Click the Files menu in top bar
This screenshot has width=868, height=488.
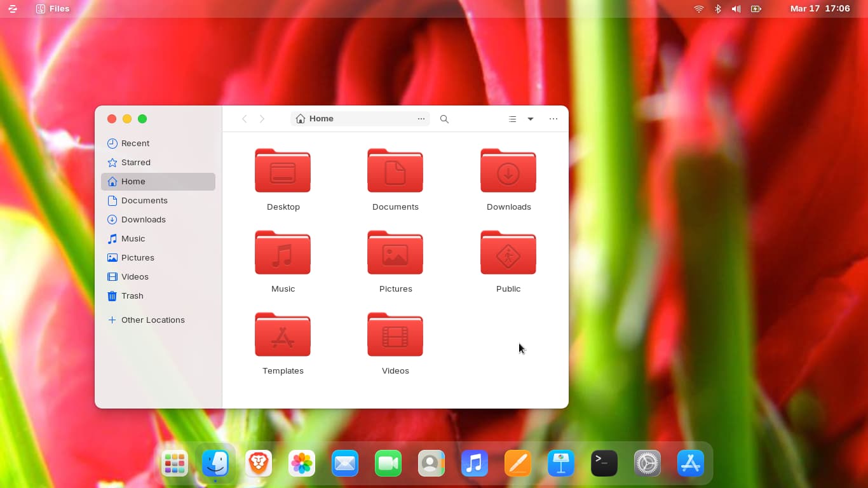pos(53,9)
